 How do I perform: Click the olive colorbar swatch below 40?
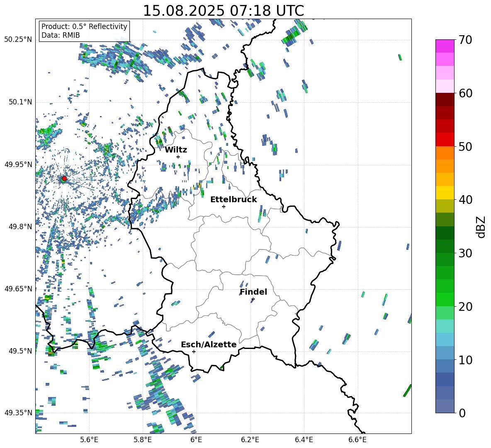445,206
